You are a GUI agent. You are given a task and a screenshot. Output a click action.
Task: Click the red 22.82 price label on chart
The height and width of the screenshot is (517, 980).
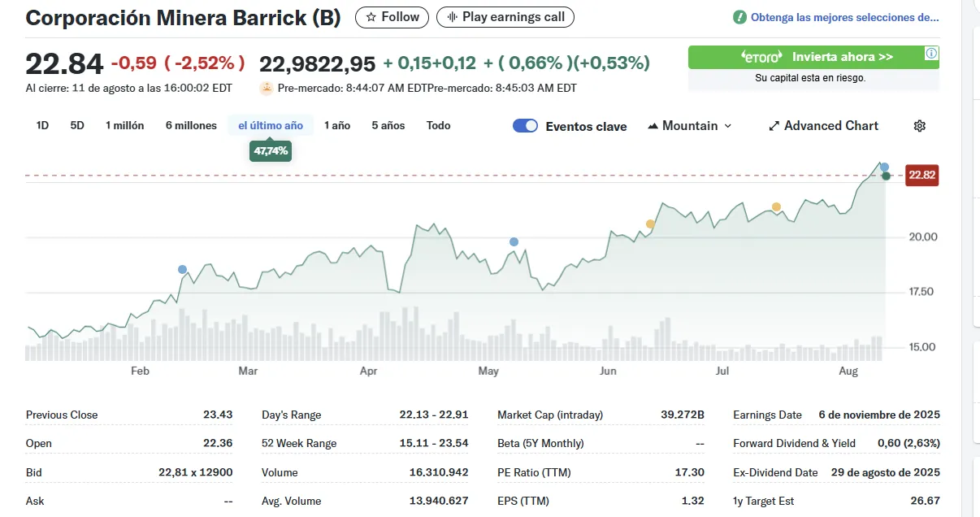click(921, 175)
